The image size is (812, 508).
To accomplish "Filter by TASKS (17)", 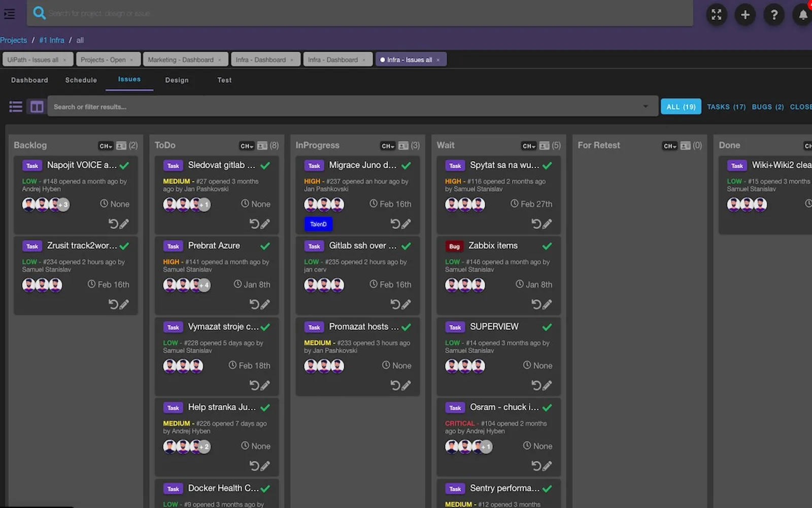I will pyautogui.click(x=726, y=107).
